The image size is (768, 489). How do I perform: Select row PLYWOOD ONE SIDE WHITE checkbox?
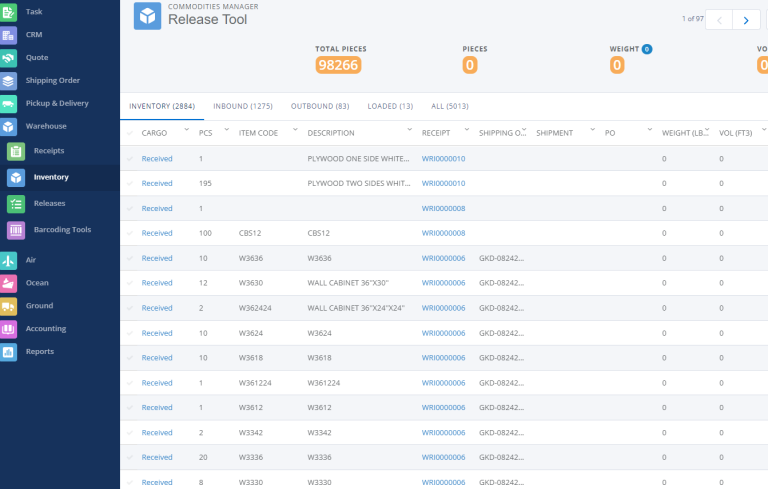click(x=130, y=159)
